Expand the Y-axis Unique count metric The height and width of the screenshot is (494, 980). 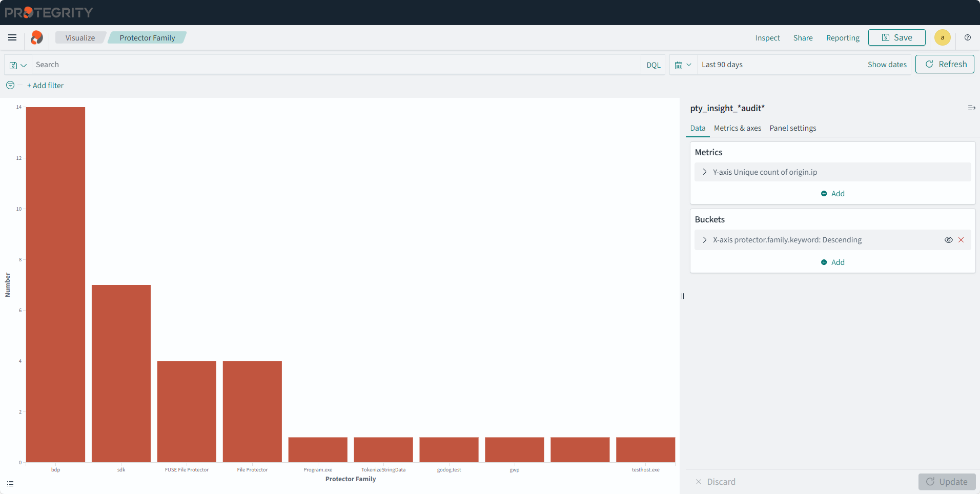point(705,172)
